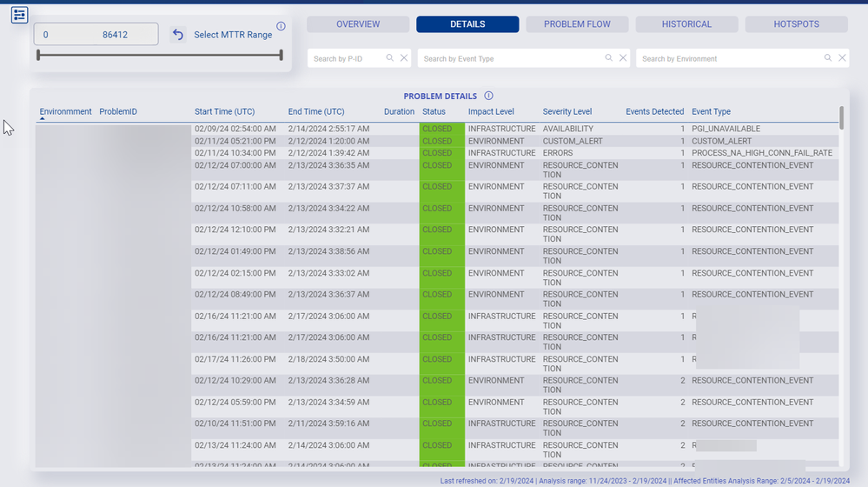This screenshot has width=868, height=487.
Task: Open the filter pane menu icon
Action: (19, 15)
